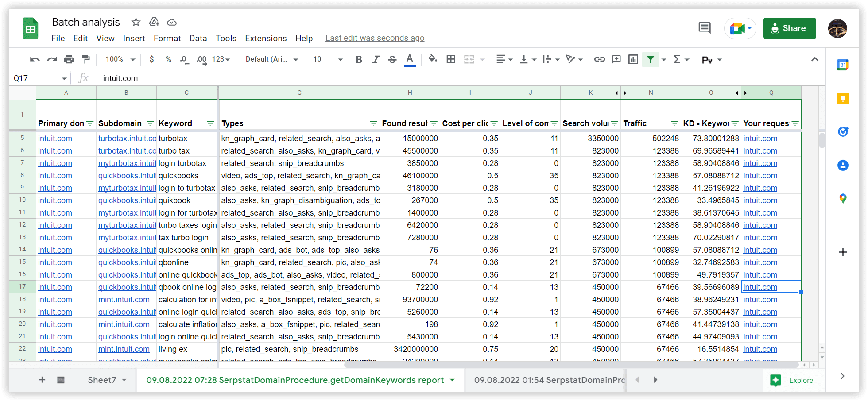Screen dimensions: 868x401
Task: Open Contacts side panel
Action: [x=843, y=166]
